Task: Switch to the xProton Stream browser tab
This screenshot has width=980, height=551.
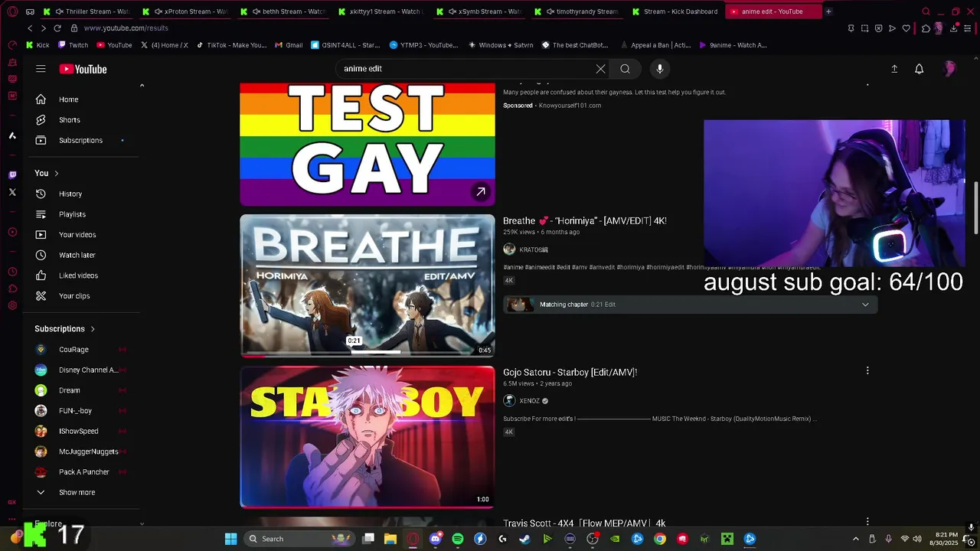Action: 185,11
